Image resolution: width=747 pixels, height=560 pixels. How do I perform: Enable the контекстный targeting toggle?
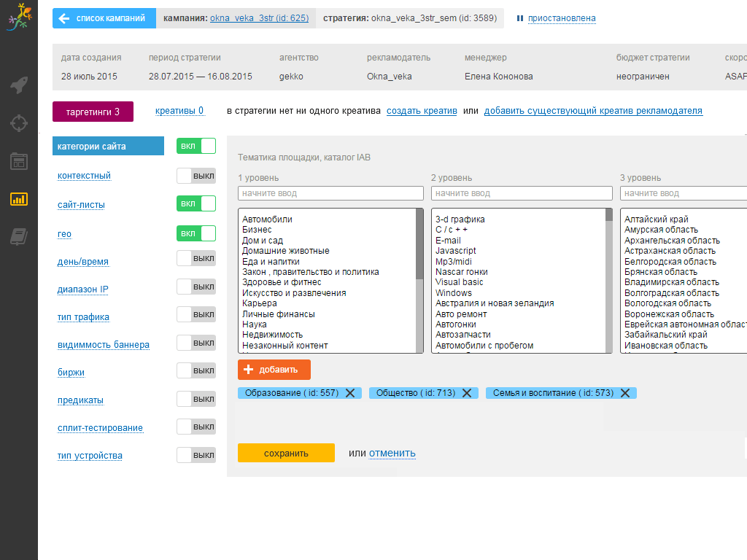196,176
